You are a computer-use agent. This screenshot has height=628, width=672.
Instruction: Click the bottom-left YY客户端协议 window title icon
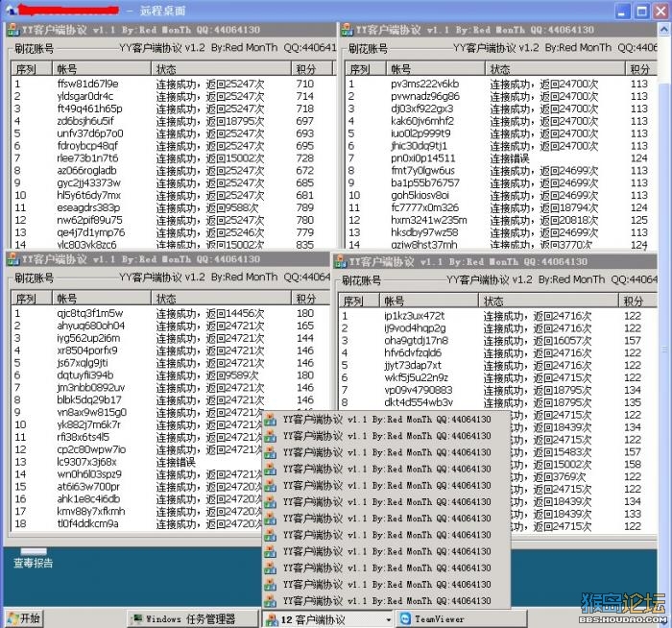pyautogui.click(x=13, y=259)
